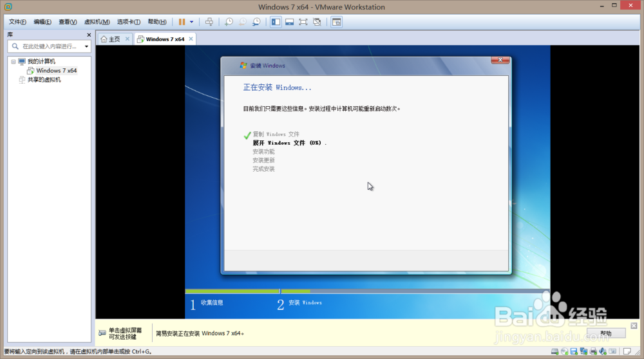Select 我的计算机 in the library tree
644x359 pixels.
pyautogui.click(x=41, y=61)
